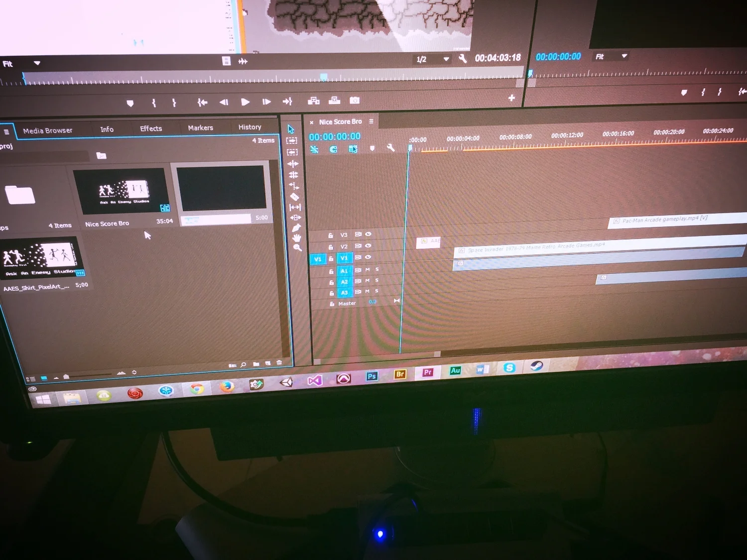Select Pac-Man Arcade gameplay clip in timeline
The height and width of the screenshot is (560, 747).
click(677, 220)
